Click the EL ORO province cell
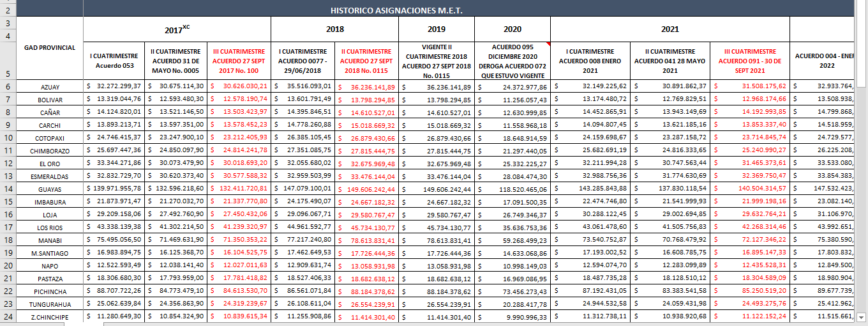This screenshot has height=326, width=868. click(x=50, y=163)
